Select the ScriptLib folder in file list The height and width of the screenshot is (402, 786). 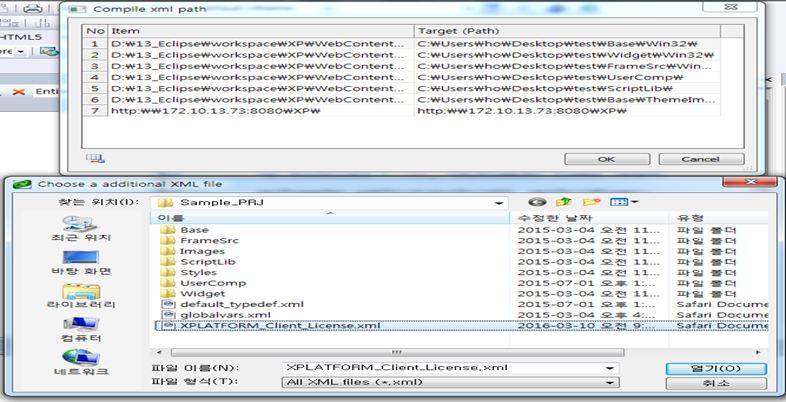point(203,258)
